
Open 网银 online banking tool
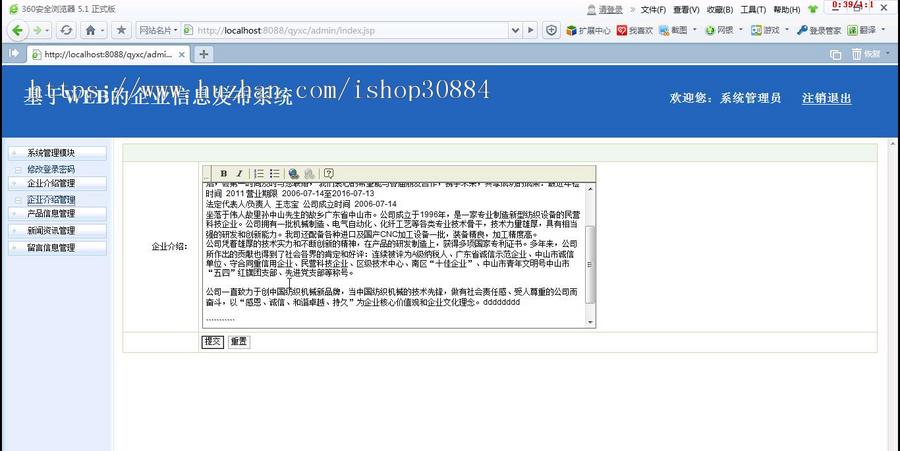tap(719, 30)
